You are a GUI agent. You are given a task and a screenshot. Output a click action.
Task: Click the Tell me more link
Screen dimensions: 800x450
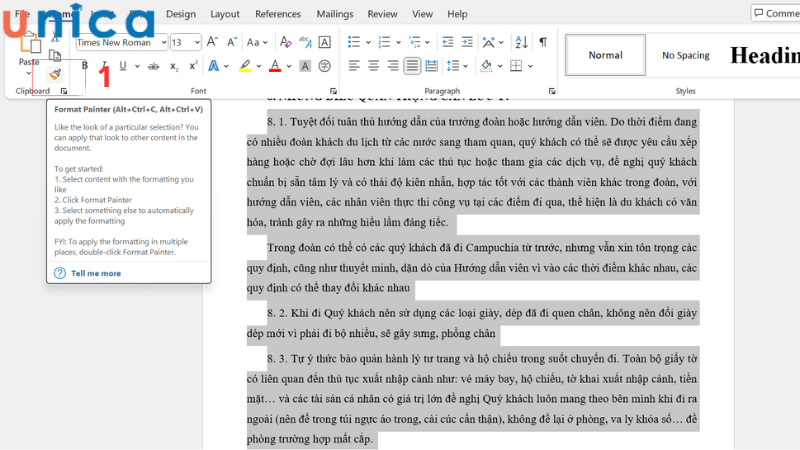tap(96, 273)
